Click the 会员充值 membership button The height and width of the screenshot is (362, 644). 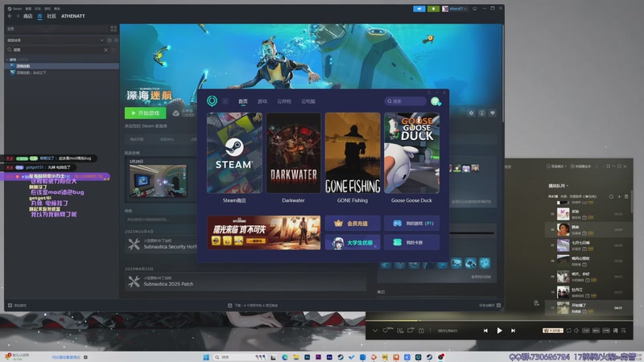353,224
